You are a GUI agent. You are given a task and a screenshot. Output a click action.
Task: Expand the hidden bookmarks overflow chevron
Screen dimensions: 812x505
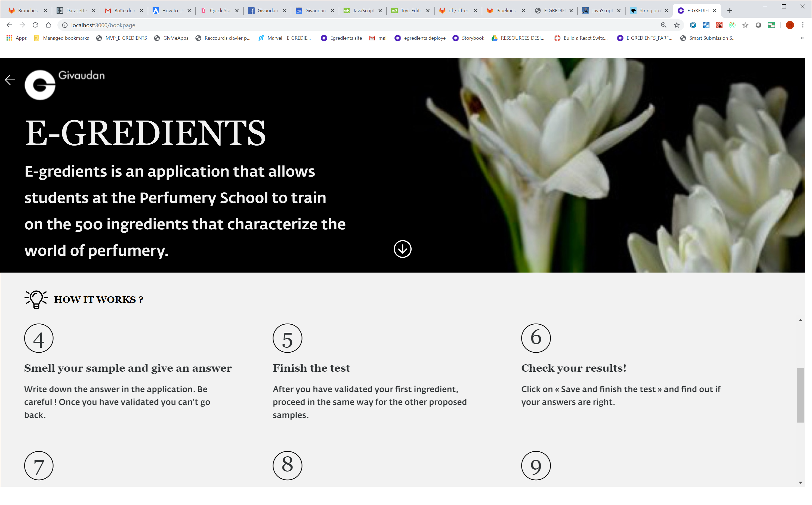coord(802,38)
